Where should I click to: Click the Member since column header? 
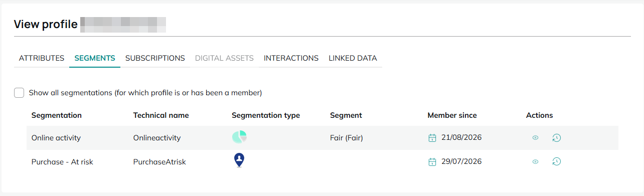tap(452, 115)
